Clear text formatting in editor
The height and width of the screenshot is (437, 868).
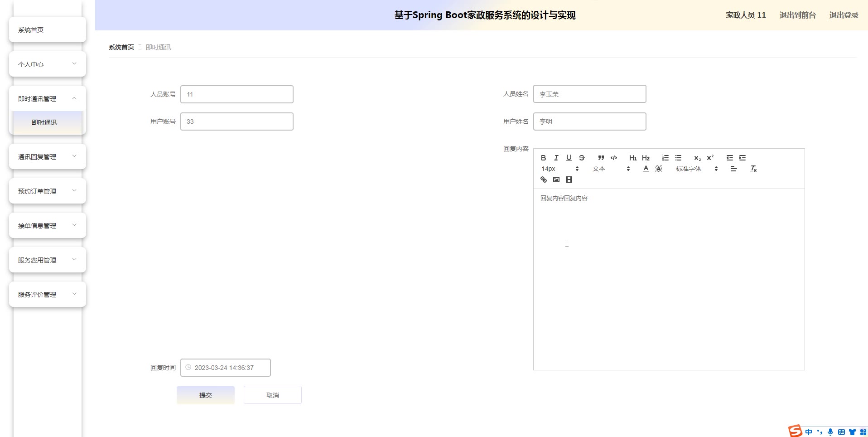point(753,169)
